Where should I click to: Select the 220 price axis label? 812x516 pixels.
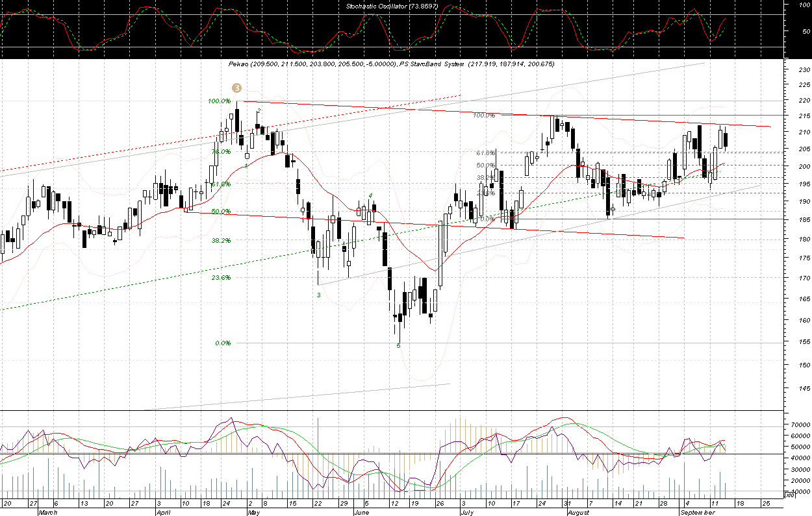point(803,101)
